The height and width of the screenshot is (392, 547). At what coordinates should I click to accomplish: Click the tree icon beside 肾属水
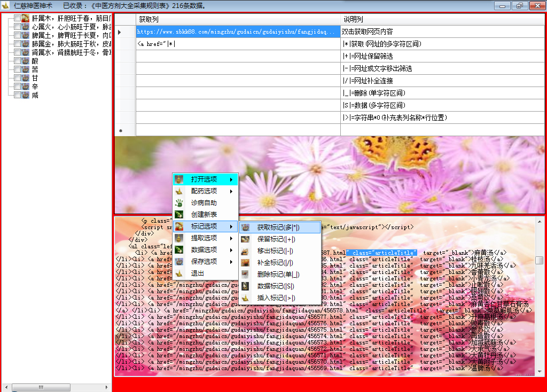[x=26, y=52]
